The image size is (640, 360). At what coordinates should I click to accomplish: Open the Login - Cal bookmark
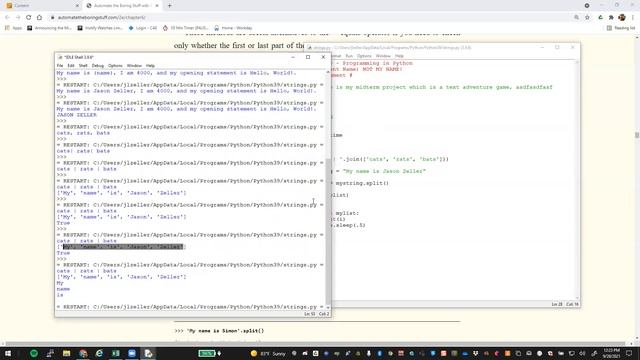[143, 28]
